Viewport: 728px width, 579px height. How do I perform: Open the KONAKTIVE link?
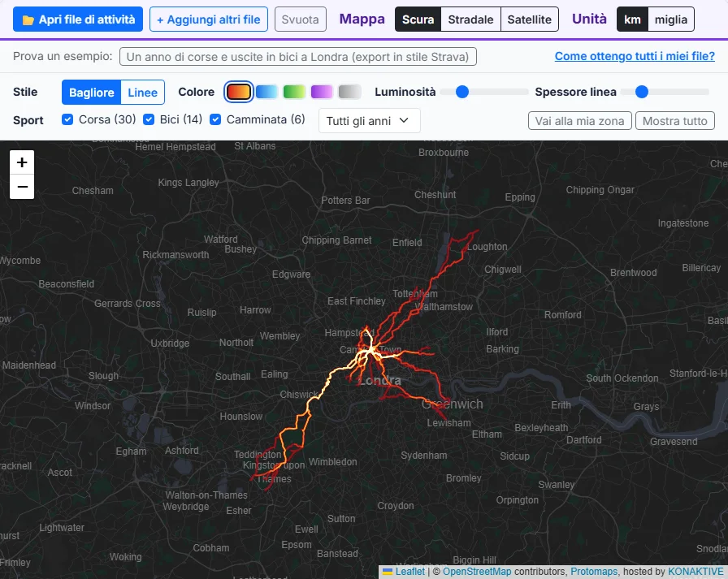pyautogui.click(x=695, y=572)
